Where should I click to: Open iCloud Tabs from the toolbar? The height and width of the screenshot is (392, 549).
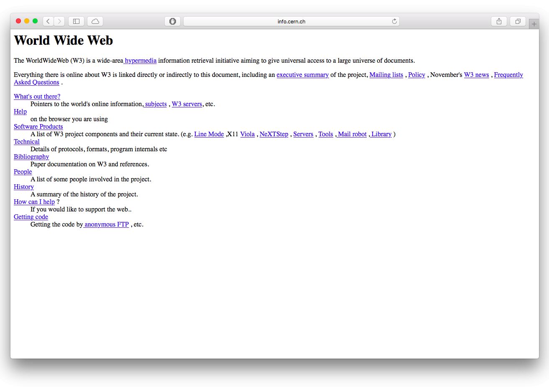[95, 21]
